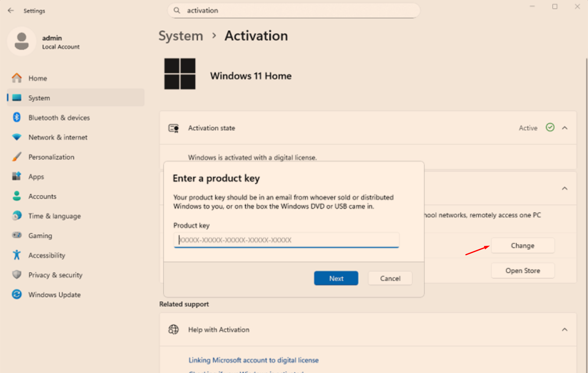588x373 pixels.
Task: Click the Personalization paintbrush icon
Action: pyautogui.click(x=17, y=157)
